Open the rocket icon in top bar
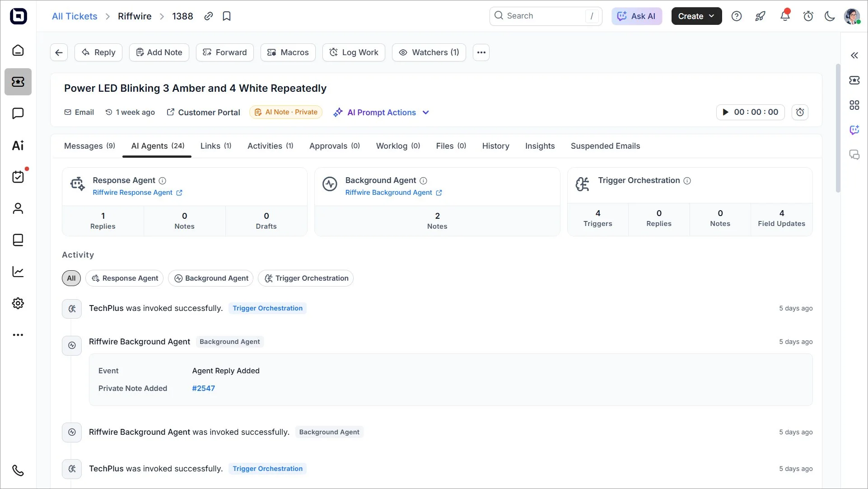This screenshot has width=868, height=489. click(761, 16)
